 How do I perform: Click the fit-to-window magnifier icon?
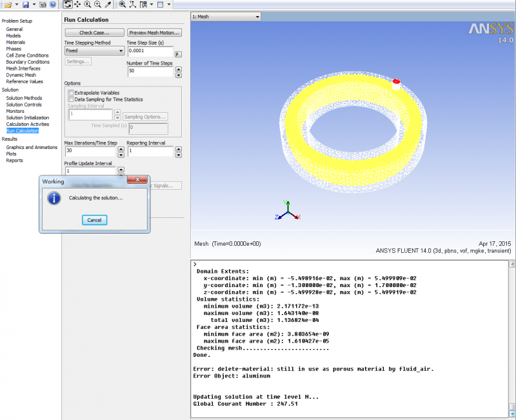(122, 5)
